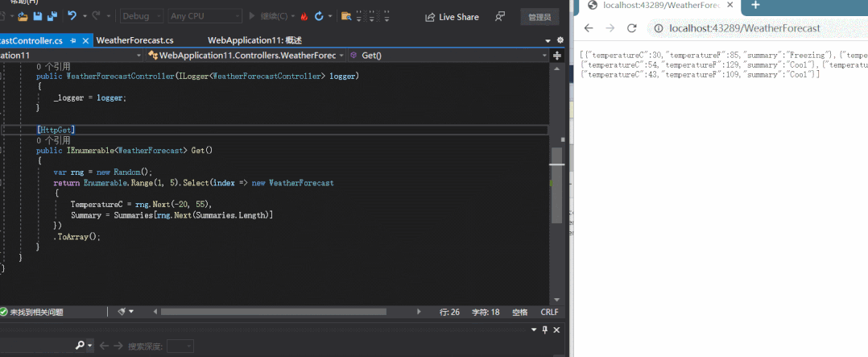Open a new browser tab with plus

(x=755, y=5)
